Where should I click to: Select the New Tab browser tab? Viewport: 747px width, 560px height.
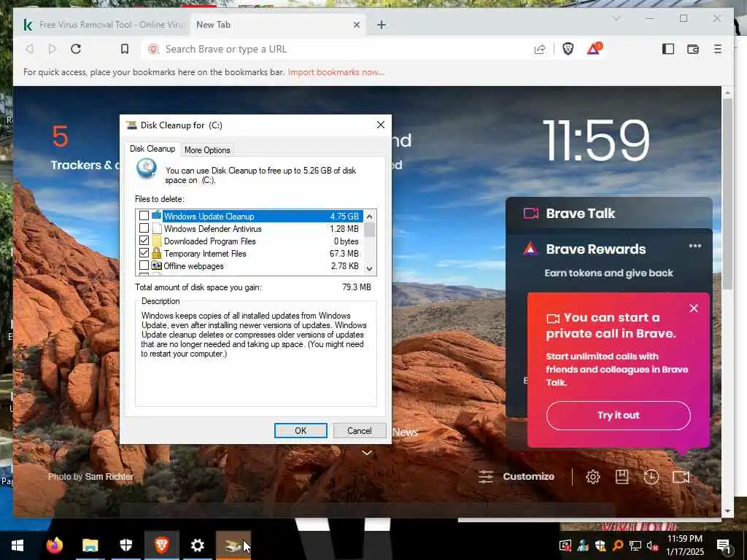[279, 25]
